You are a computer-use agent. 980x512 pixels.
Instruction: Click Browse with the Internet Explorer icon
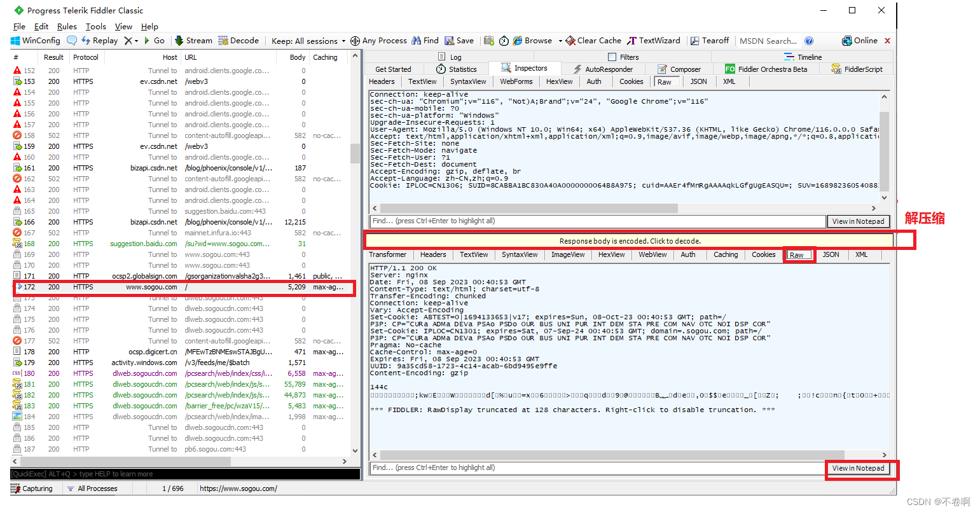533,41
